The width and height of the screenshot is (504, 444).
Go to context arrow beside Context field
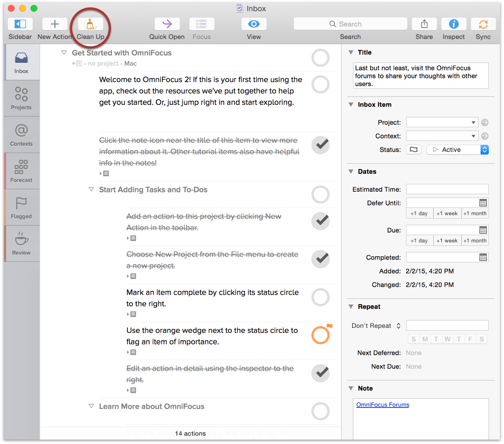[x=485, y=136]
